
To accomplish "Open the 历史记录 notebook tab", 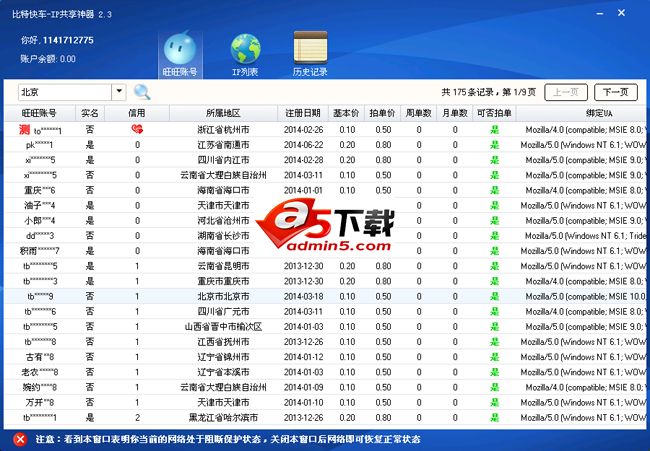I will coord(310,54).
